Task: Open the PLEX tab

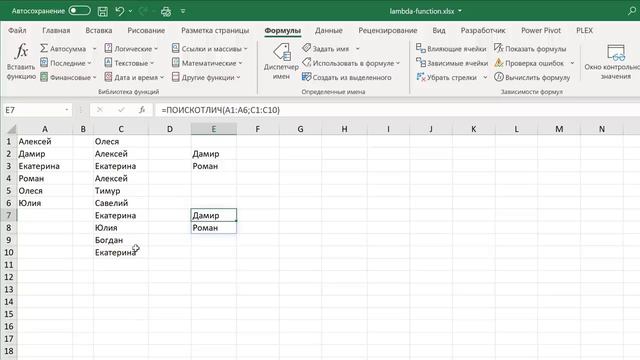Action: coord(584,31)
